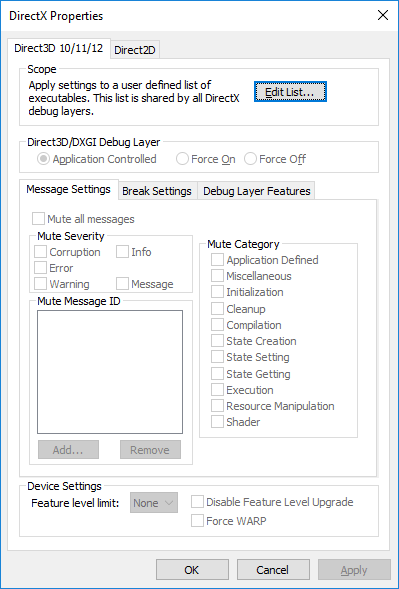Tick the Shader category checkbox

click(236, 422)
